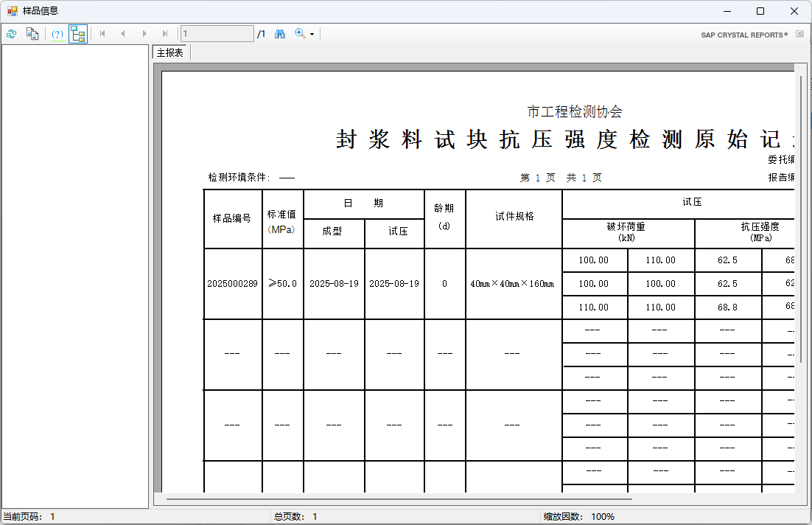Toggle the group tree panel button
The height and width of the screenshot is (525, 812).
(78, 34)
